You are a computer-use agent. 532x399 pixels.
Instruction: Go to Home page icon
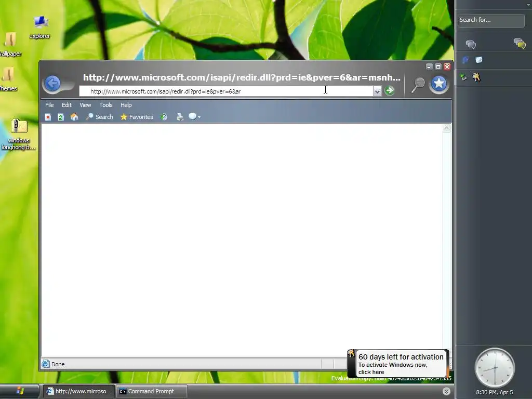pos(74,117)
